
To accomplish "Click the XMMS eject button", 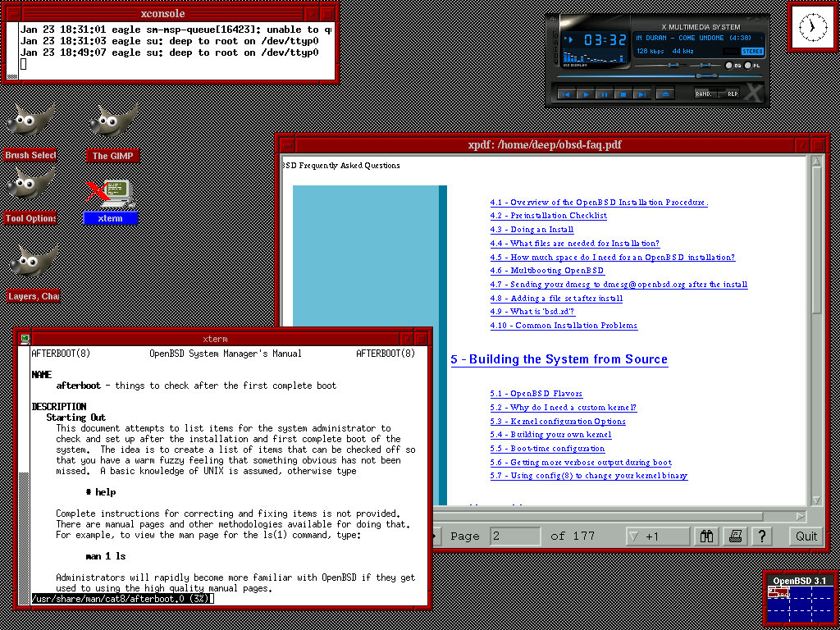I will (x=665, y=94).
